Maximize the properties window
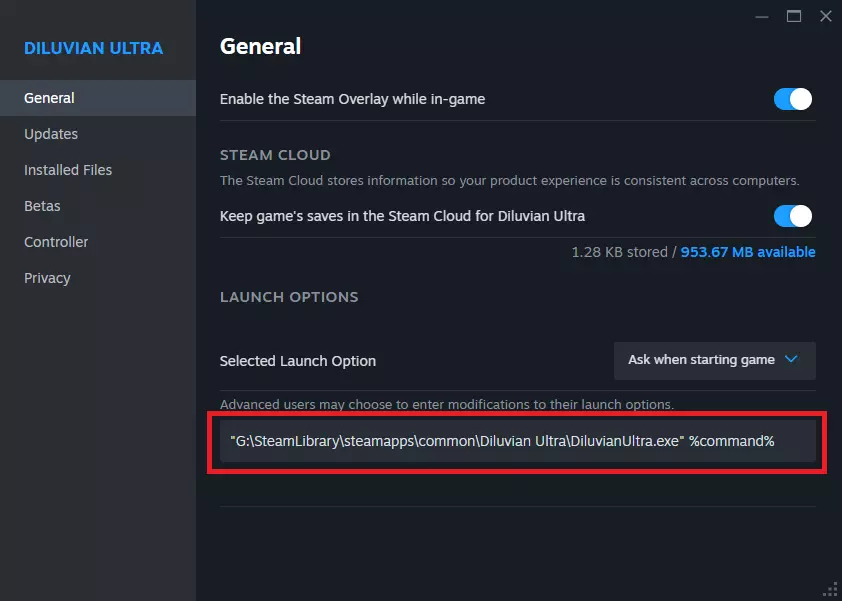Image resolution: width=842 pixels, height=601 pixels. [x=794, y=16]
